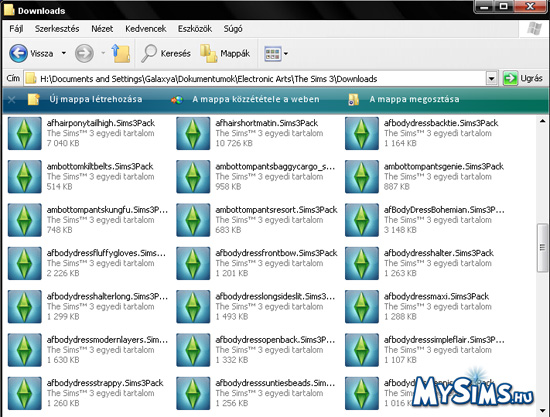This screenshot has height=417, width=550.
Task: Select afbodydresshalterlong file icon
Action: point(25,307)
